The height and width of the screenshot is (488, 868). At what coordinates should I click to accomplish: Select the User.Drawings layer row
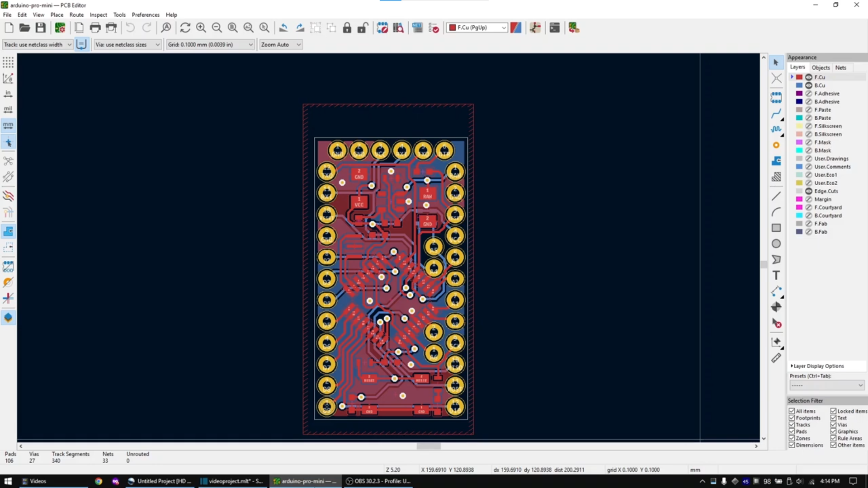click(827, 159)
